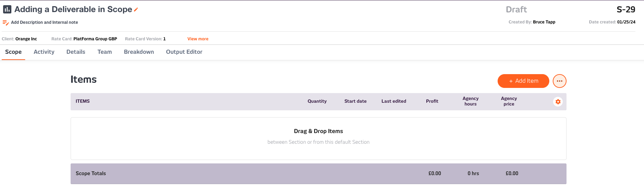Click View more link

pos(198,39)
